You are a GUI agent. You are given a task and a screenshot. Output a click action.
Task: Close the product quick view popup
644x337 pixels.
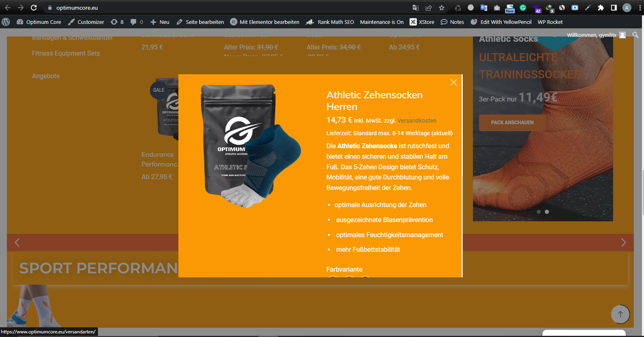click(x=453, y=82)
